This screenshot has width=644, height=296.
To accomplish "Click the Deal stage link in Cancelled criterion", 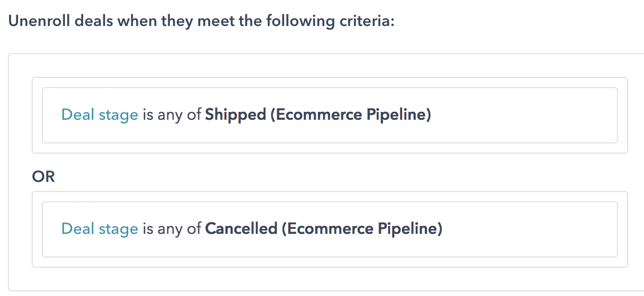I will [99, 229].
